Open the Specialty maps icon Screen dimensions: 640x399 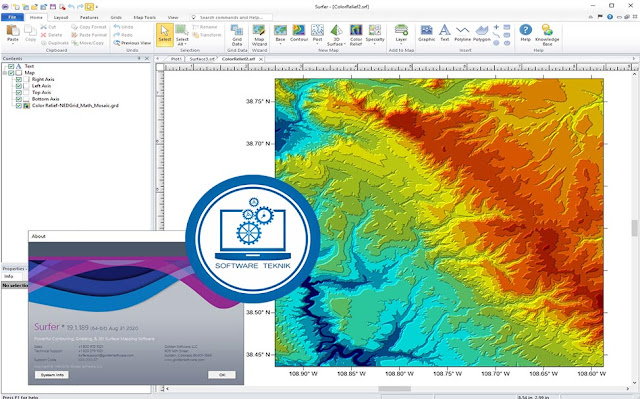[x=375, y=30]
